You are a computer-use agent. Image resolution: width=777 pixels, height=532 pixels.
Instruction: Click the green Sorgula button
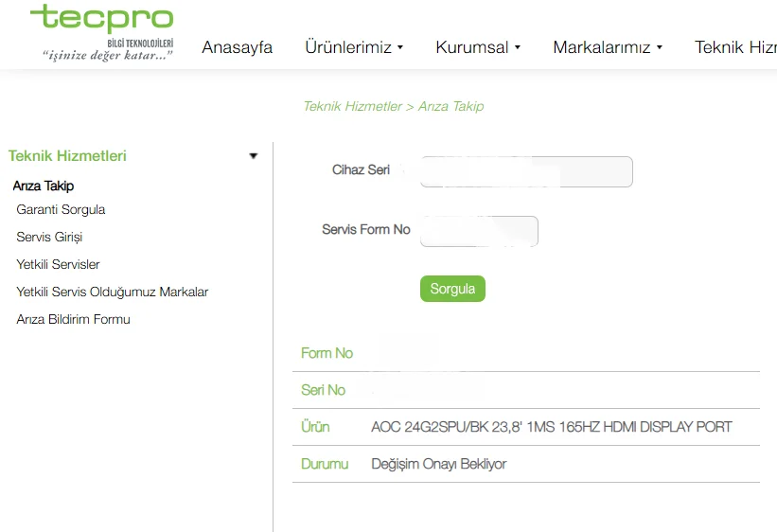453,289
